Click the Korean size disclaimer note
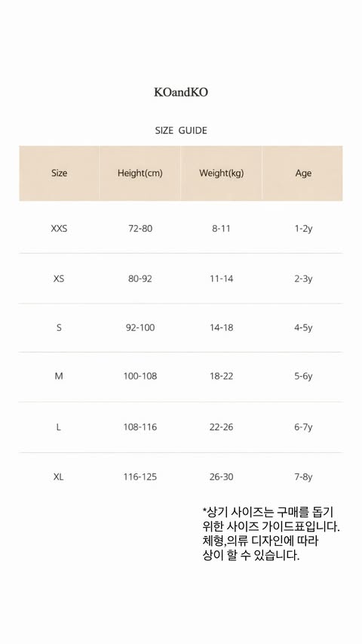Viewport: 362px width, 644px height. [271, 534]
